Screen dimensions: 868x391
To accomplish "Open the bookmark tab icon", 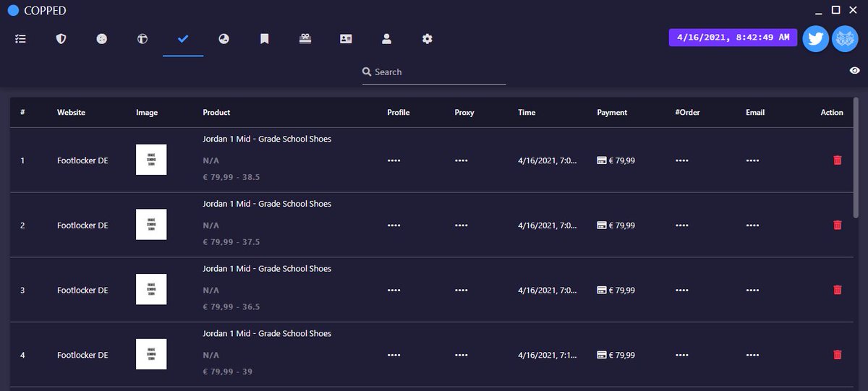I will 265,39.
